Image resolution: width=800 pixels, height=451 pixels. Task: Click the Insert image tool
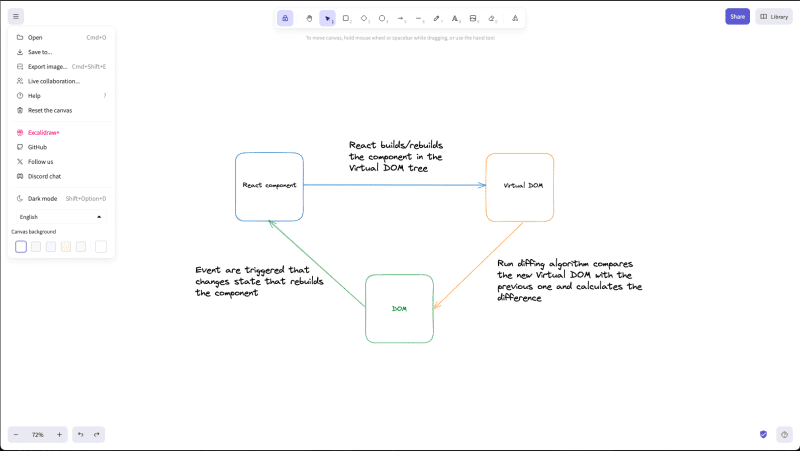tap(473, 18)
